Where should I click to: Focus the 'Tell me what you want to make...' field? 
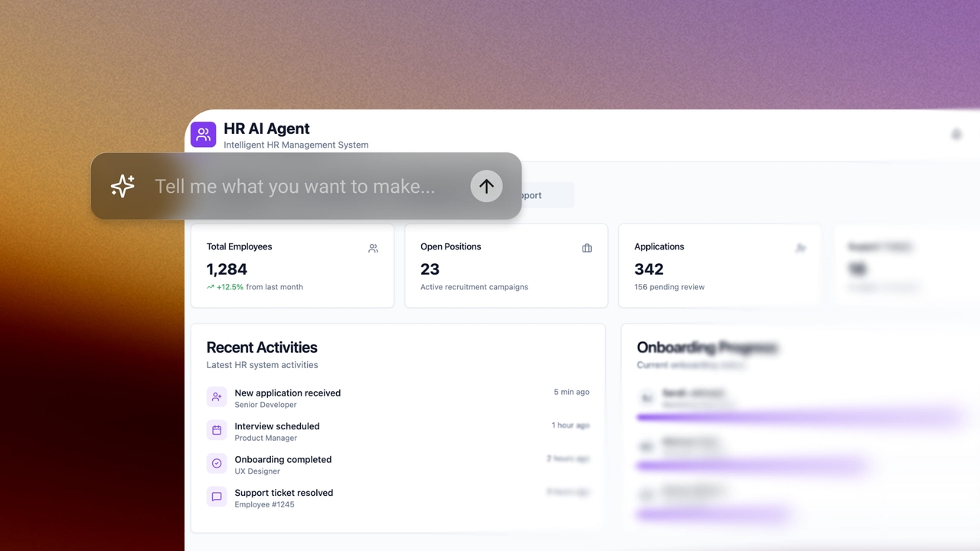[295, 186]
